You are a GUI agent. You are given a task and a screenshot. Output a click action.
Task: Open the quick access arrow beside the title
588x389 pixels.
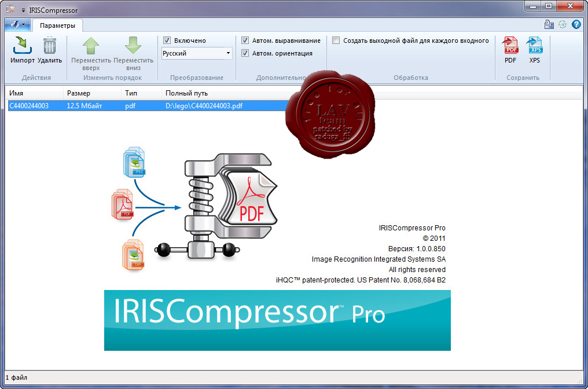(23, 10)
